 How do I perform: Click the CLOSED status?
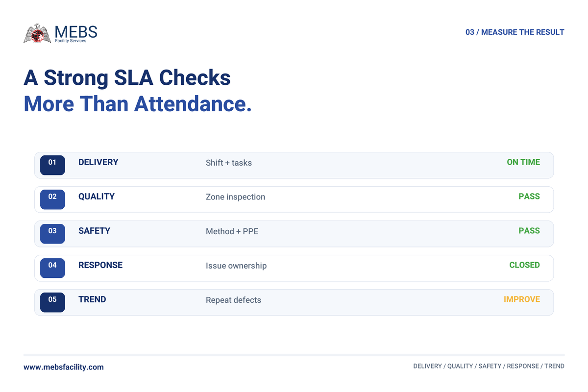point(524,265)
